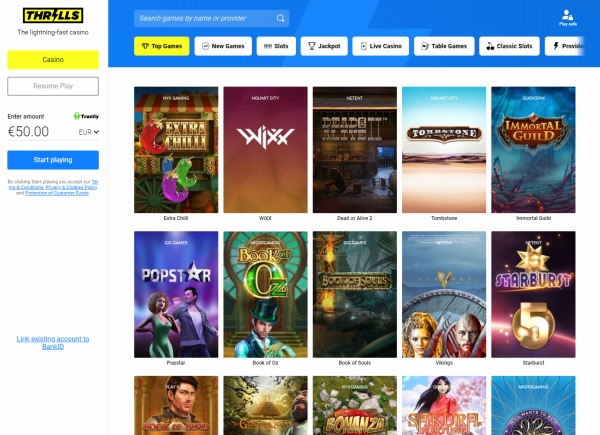600x435 pixels.
Task: Click the 'Enter amount' label
Action: (26, 116)
